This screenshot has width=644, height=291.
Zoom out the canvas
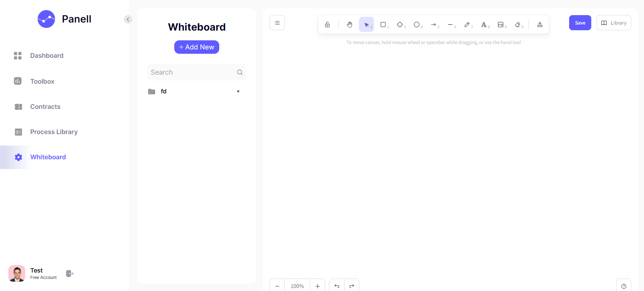[x=277, y=286]
